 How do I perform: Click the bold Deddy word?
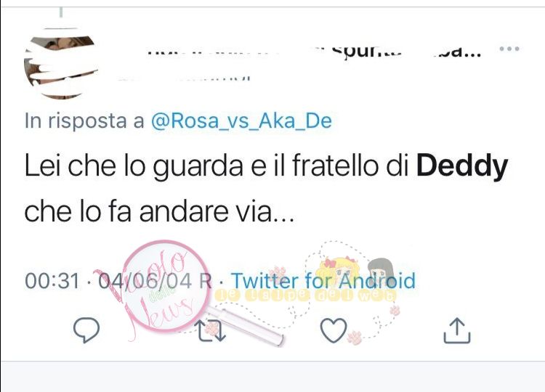tap(462, 166)
